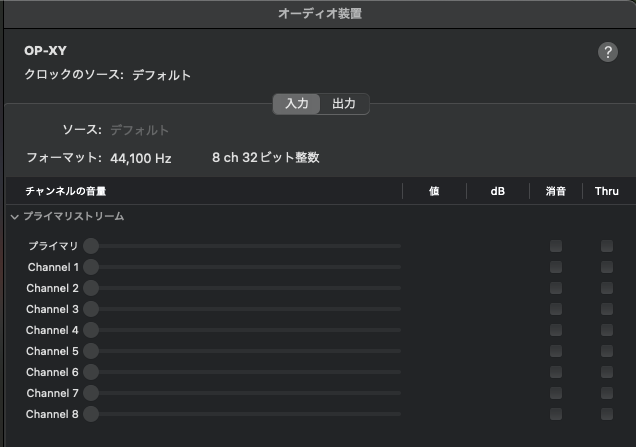Viewport: 636px width, 447px height.
Task: Click the Thru column header
Action: (607, 191)
